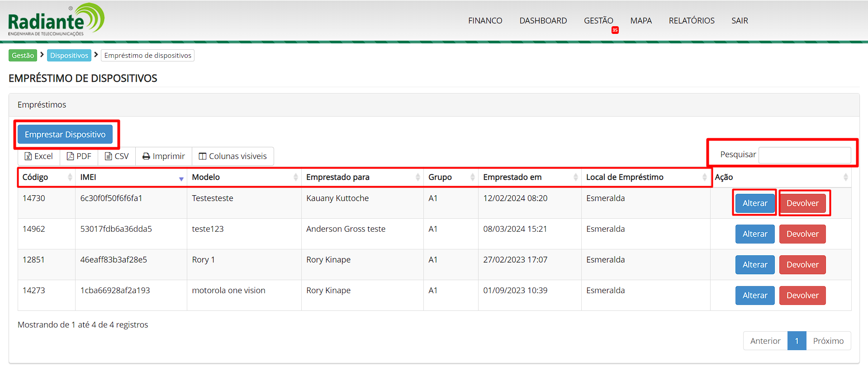Click the SAIR logout link

click(x=740, y=21)
